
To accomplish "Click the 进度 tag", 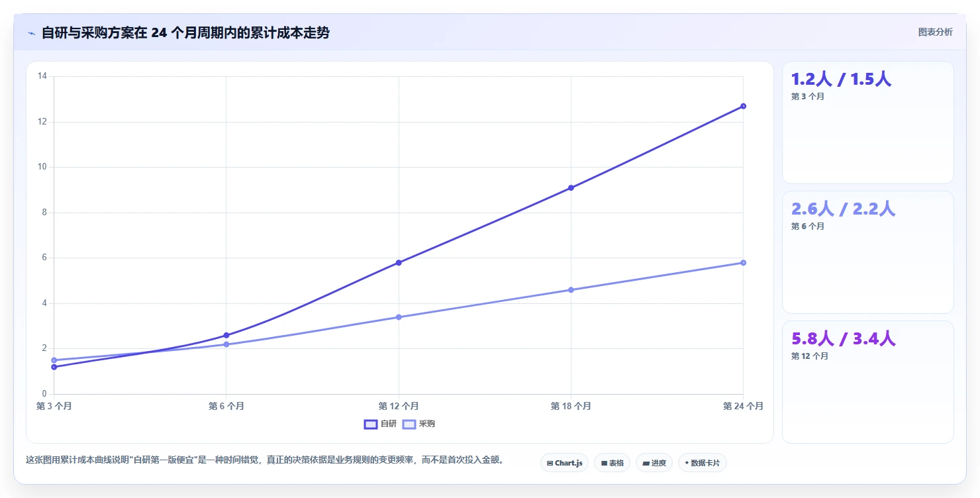I will point(654,463).
